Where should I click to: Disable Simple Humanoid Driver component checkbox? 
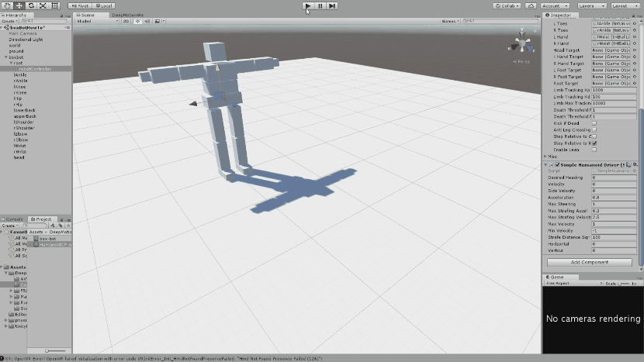click(x=557, y=164)
